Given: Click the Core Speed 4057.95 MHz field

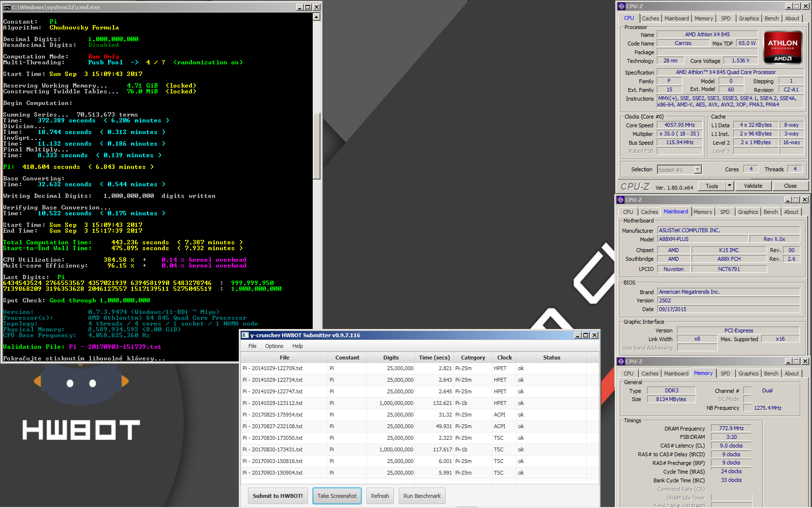Looking at the screenshot, I should pos(680,125).
